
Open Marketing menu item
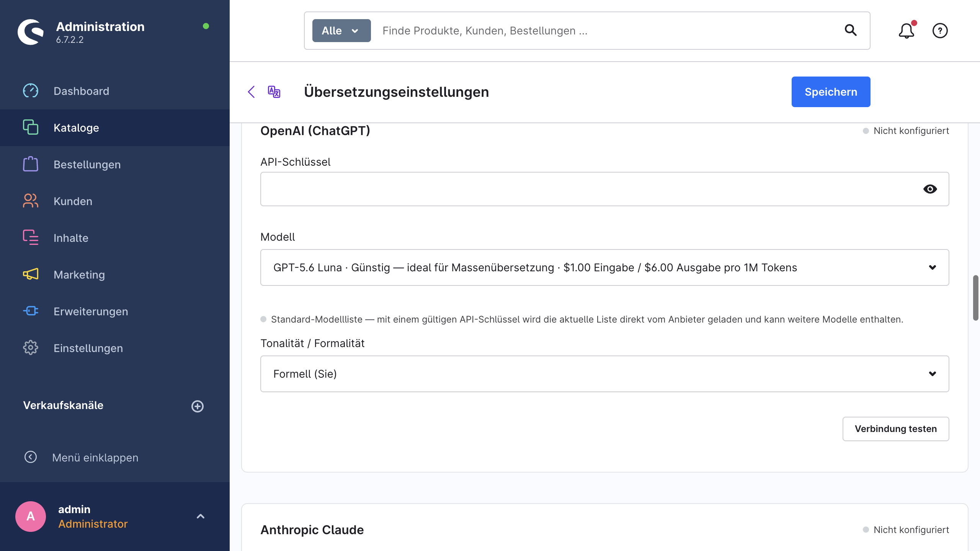[115, 275]
